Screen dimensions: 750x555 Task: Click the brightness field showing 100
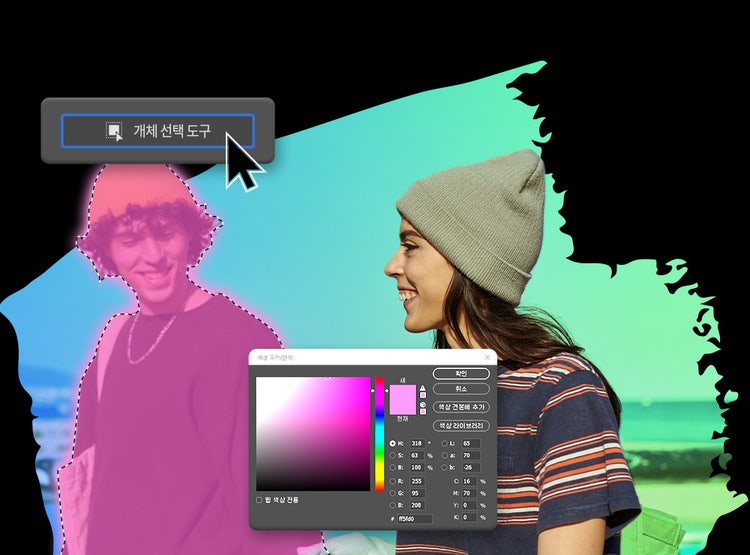[418, 467]
